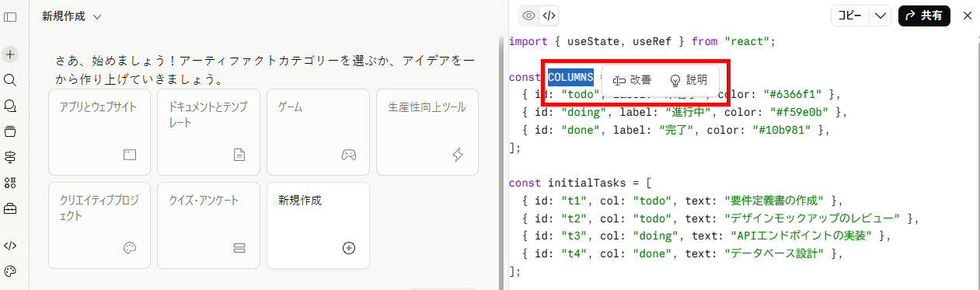Click the lightning icon on 生産性向上ツール card
980x290 pixels.
click(458, 155)
